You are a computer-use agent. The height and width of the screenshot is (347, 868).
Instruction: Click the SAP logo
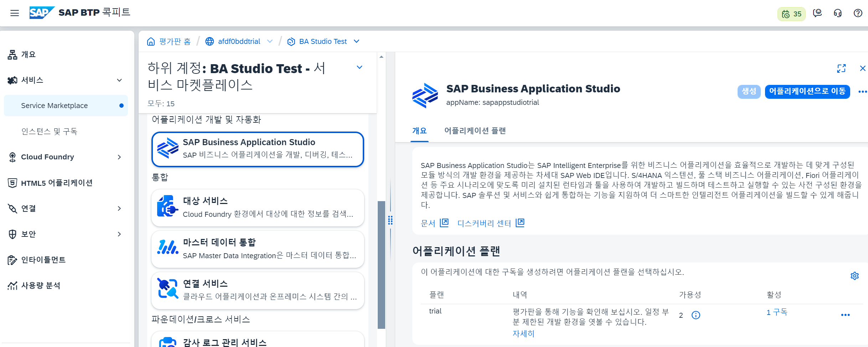[x=42, y=12]
